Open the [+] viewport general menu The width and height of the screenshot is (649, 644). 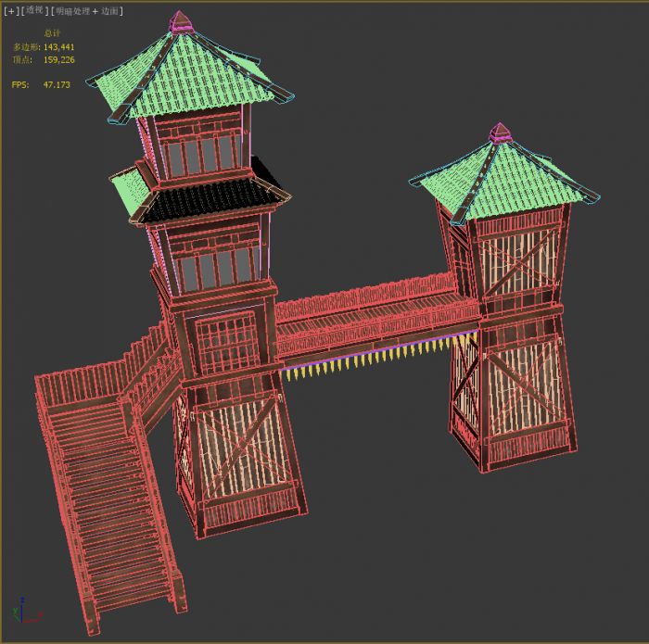(x=11, y=11)
